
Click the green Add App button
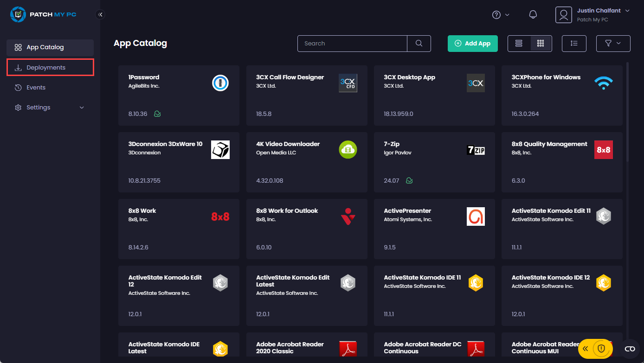tap(472, 43)
